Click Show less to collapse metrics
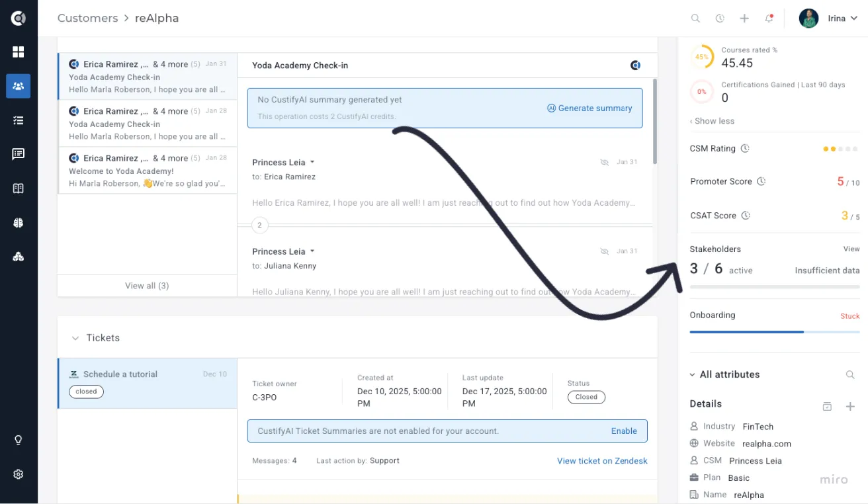Image resolution: width=868 pixels, height=504 pixels. [x=712, y=121]
